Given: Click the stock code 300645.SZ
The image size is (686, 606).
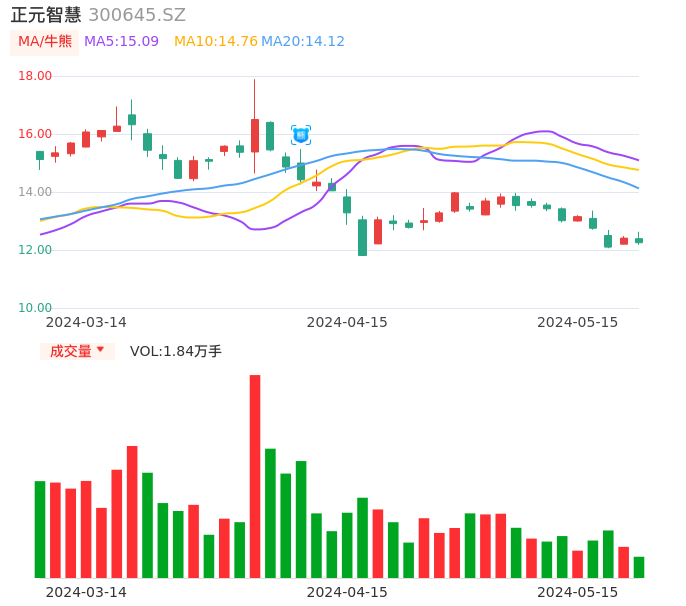Looking at the screenshot, I should (x=137, y=15).
